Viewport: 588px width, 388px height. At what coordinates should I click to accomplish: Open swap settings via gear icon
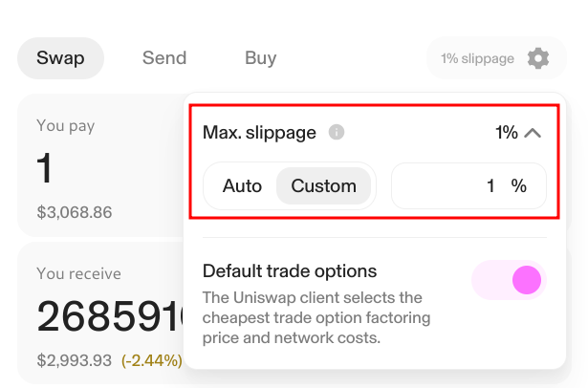point(538,58)
